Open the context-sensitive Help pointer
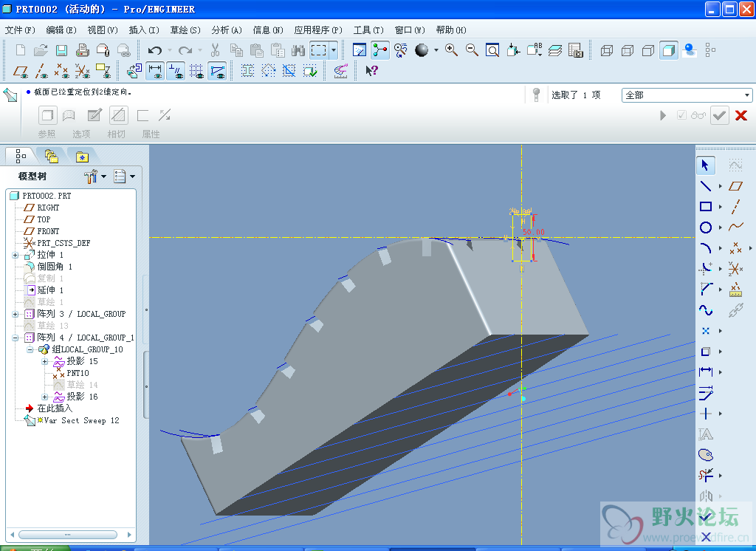 [x=371, y=72]
